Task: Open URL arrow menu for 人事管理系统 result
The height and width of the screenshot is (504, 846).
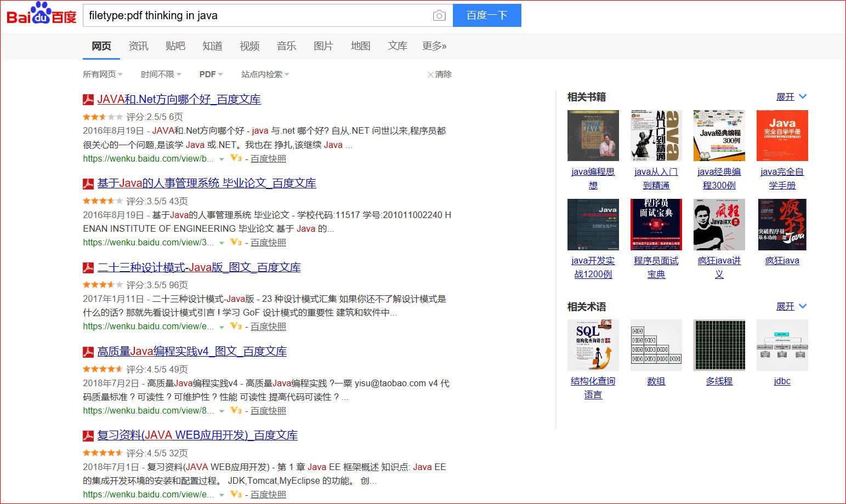Action: click(222, 243)
